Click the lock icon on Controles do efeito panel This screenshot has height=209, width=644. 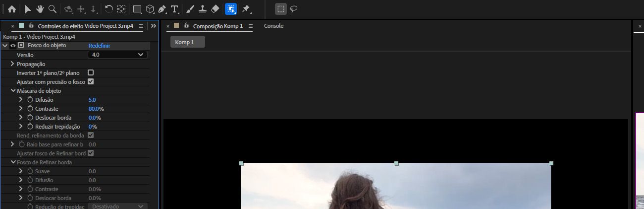pyautogui.click(x=31, y=25)
